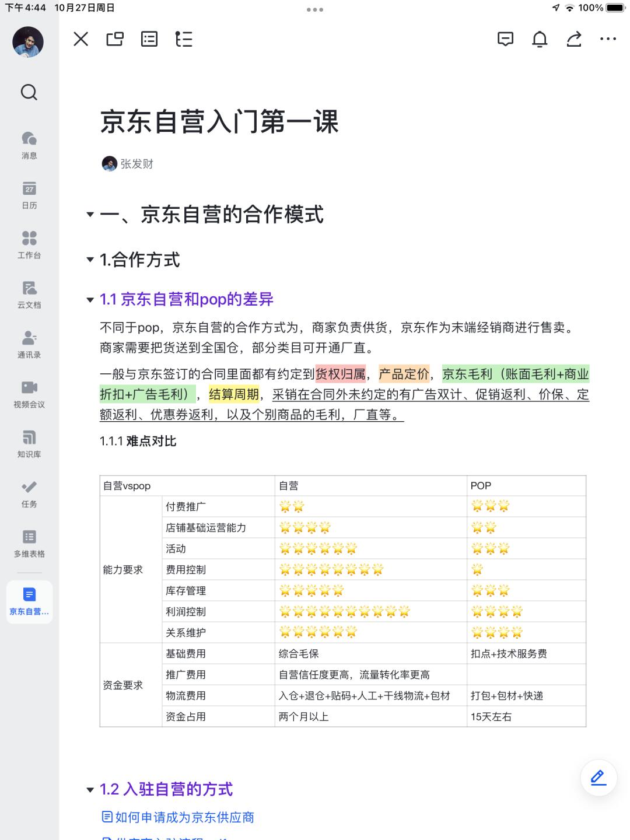Screen dimensions: 630x840
Task: Select the 关系维护 table cell
Action: 218,632
